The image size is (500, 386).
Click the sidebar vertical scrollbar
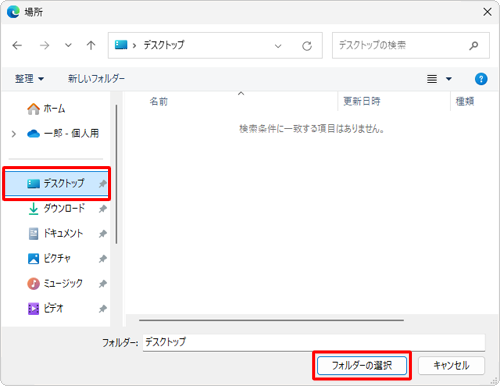(x=116, y=174)
